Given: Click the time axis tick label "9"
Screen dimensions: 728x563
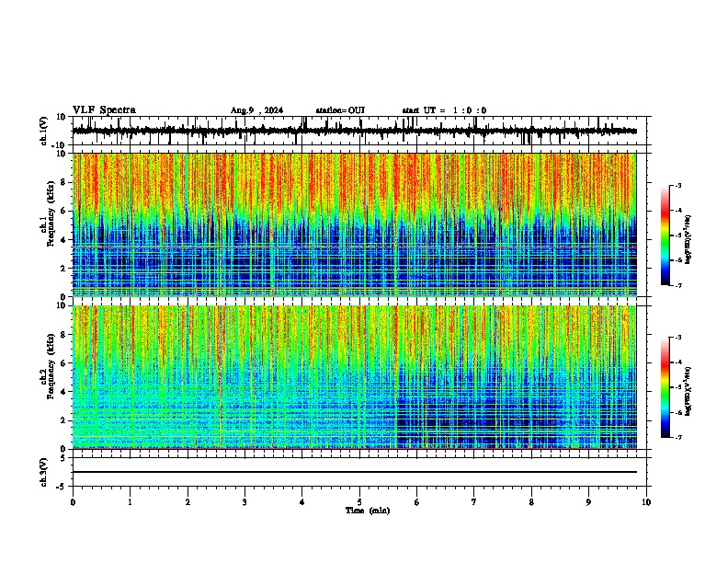Looking at the screenshot, I should 588,502.
